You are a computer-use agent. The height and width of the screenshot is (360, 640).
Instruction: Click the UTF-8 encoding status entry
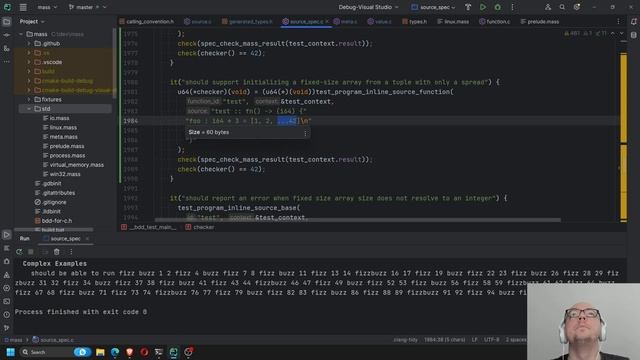491,340
